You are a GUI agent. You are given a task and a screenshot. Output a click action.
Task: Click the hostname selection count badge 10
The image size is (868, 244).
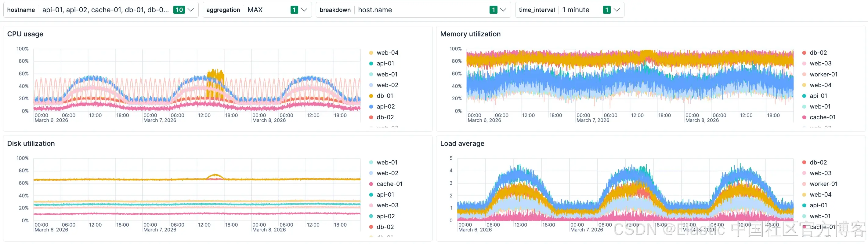tap(179, 10)
